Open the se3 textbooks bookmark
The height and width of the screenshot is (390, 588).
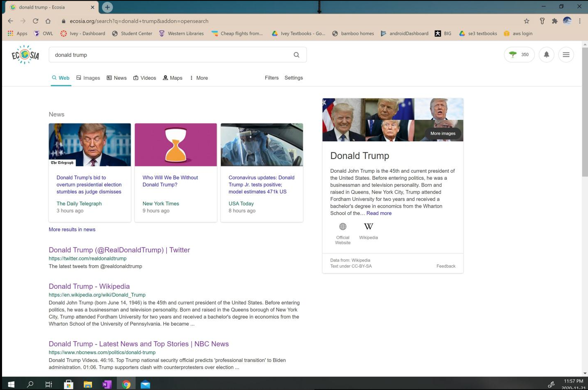click(478, 33)
